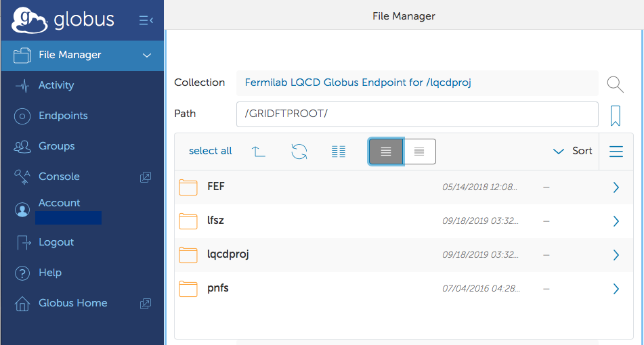
Task: Select the pnfs folder row
Action: tap(404, 288)
